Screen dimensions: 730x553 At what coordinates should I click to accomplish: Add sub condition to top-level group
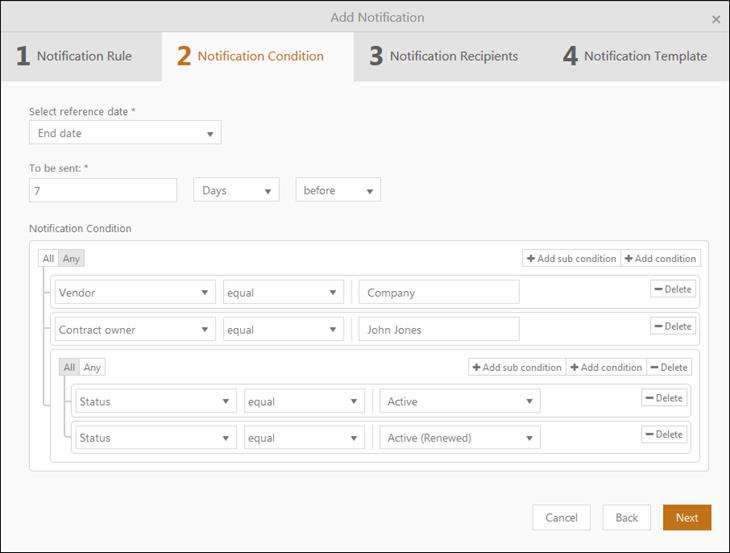[570, 258]
